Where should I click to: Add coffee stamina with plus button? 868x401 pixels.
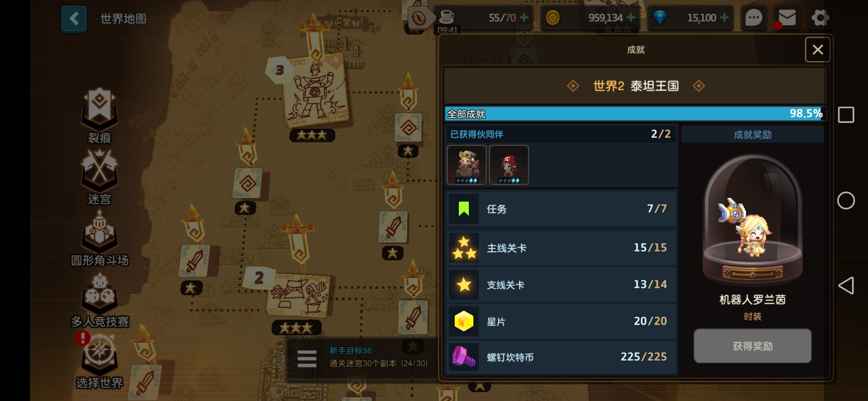pos(524,17)
